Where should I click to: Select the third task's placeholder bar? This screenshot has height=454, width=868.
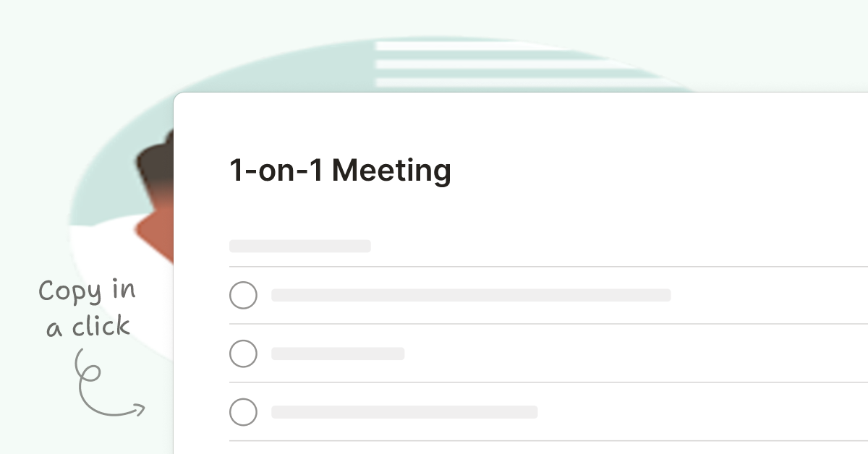click(404, 412)
